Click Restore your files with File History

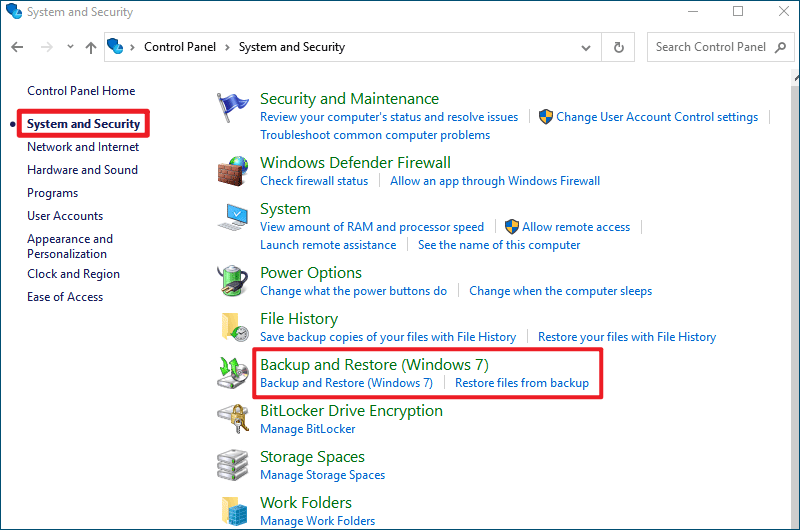[x=627, y=337]
